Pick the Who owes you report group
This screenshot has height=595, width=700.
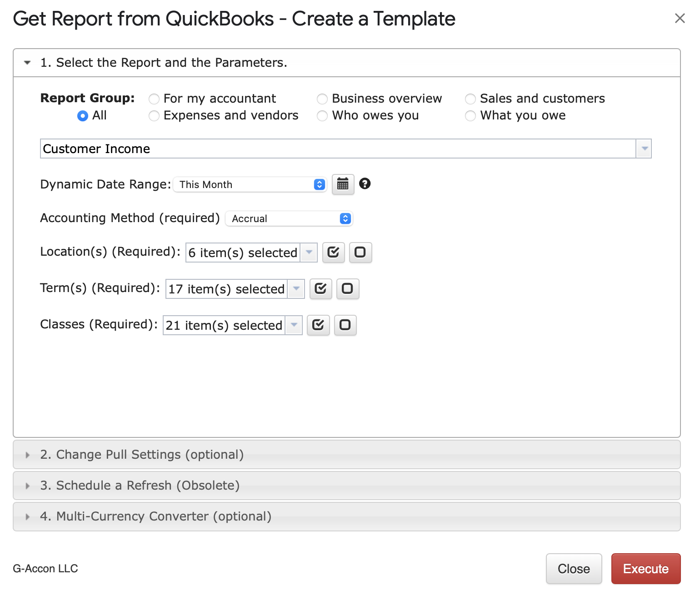(322, 116)
